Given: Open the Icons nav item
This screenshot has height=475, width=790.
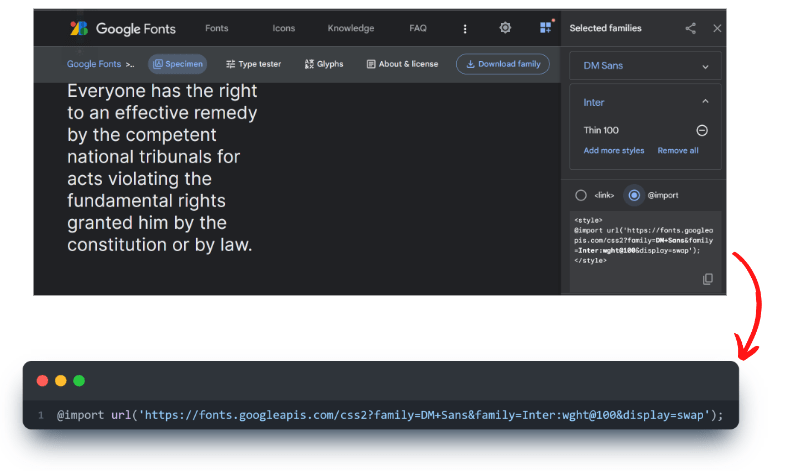Looking at the screenshot, I should coord(284,28).
